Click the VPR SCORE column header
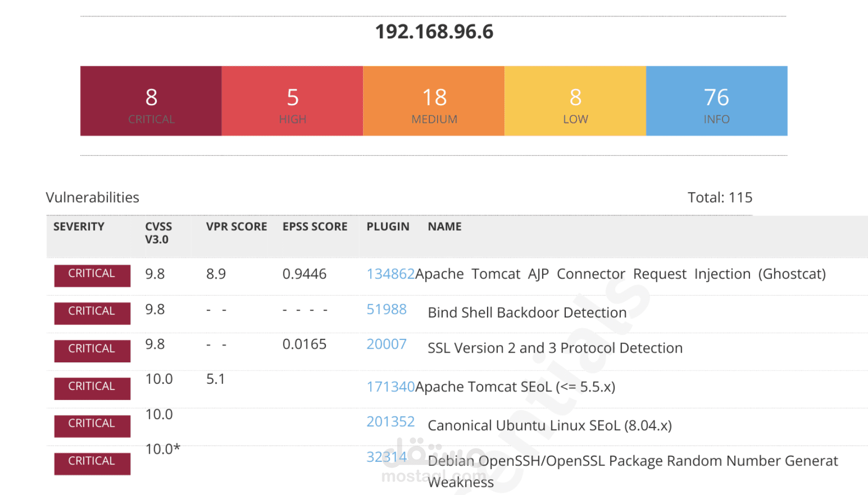Viewport: 868px width, 495px height. click(x=236, y=227)
